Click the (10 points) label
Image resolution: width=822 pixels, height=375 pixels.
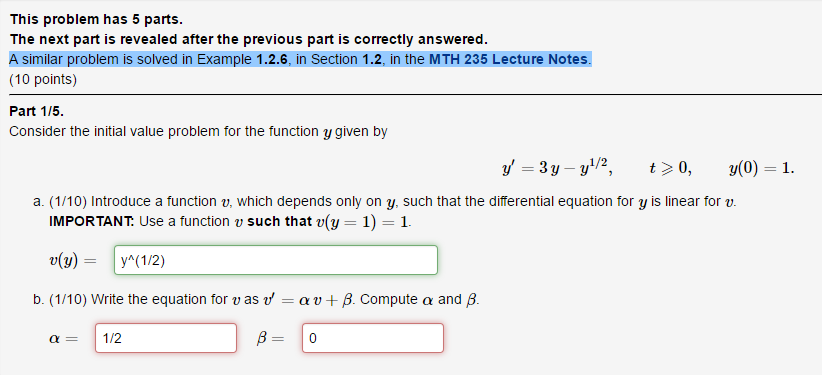(43, 80)
